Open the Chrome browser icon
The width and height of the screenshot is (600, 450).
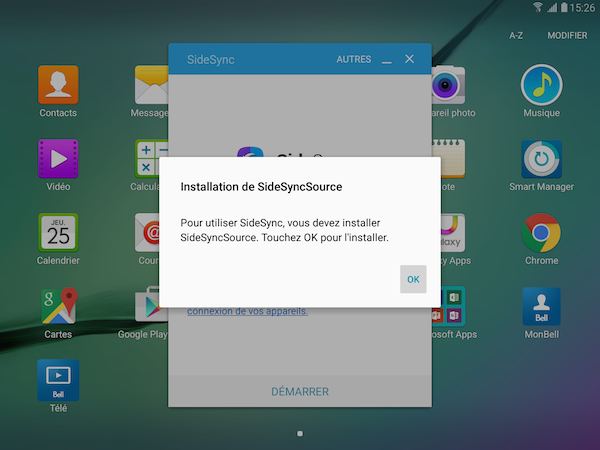click(541, 232)
